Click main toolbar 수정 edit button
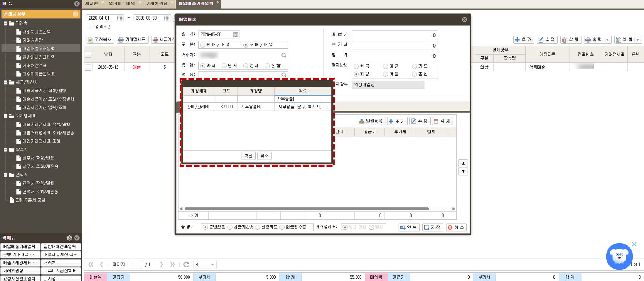This screenshot has width=644, height=281. tap(547, 40)
